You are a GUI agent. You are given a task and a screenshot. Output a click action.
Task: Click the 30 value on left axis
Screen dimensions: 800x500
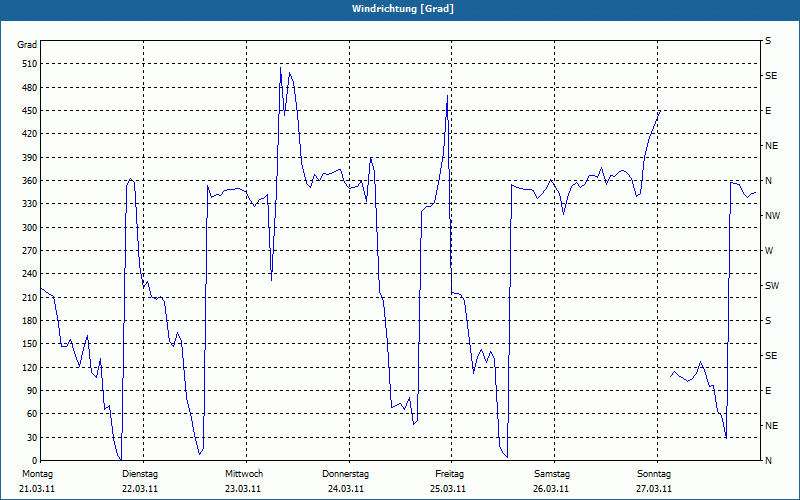(x=32, y=437)
